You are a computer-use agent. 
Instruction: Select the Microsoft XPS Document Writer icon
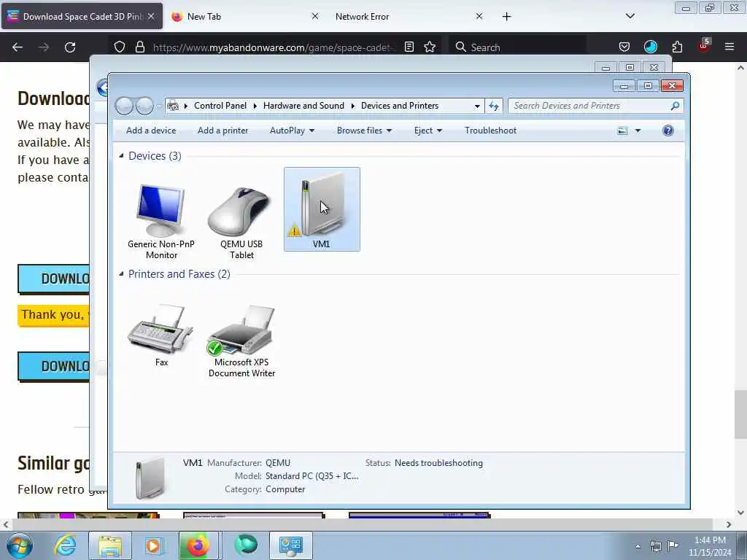[x=241, y=330]
